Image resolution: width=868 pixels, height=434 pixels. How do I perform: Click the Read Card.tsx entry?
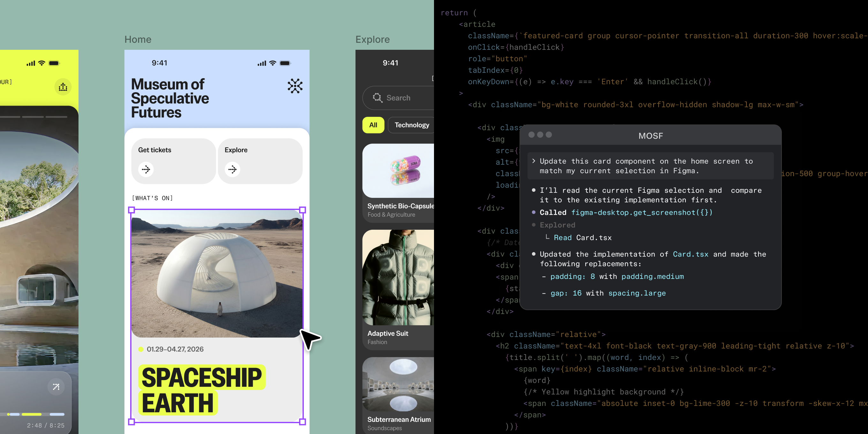583,237
